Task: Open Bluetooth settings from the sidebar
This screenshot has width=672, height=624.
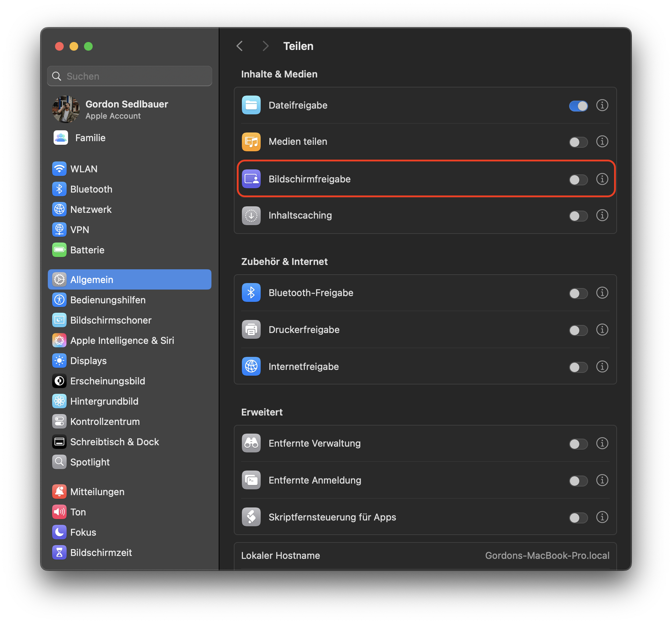Action: (59, 189)
